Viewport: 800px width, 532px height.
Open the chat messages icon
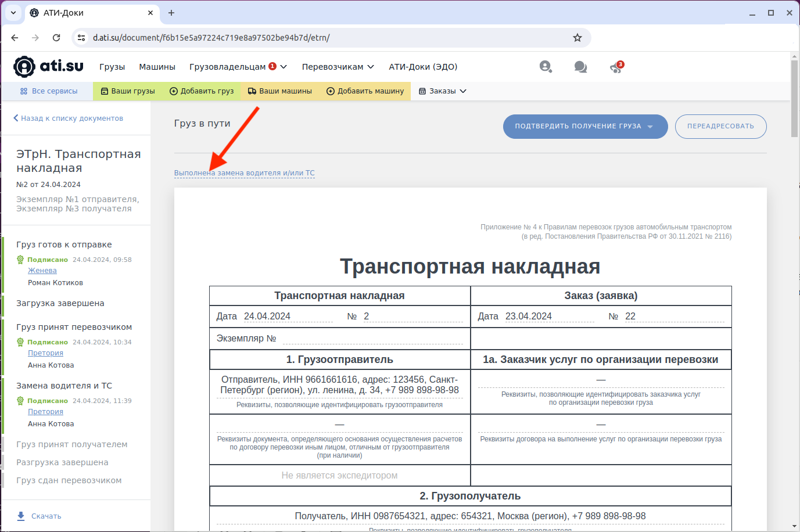[580, 67]
